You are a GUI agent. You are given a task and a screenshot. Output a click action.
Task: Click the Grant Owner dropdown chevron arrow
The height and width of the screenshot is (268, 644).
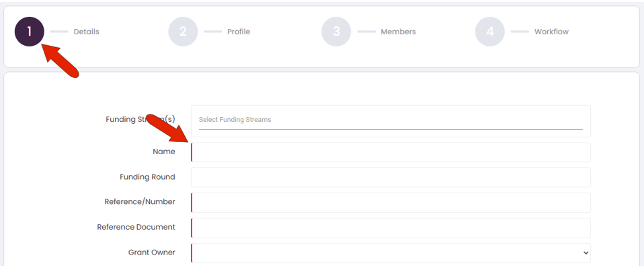tap(586, 253)
